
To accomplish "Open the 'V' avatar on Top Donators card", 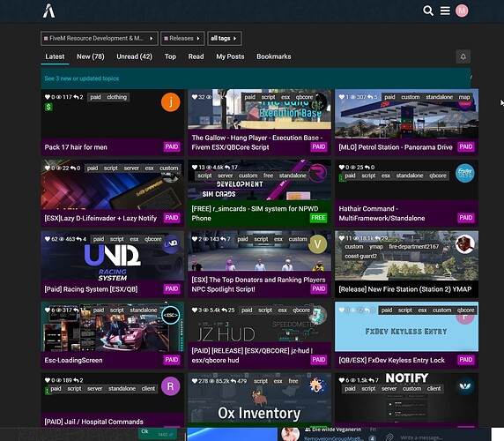I will click(x=317, y=244).
